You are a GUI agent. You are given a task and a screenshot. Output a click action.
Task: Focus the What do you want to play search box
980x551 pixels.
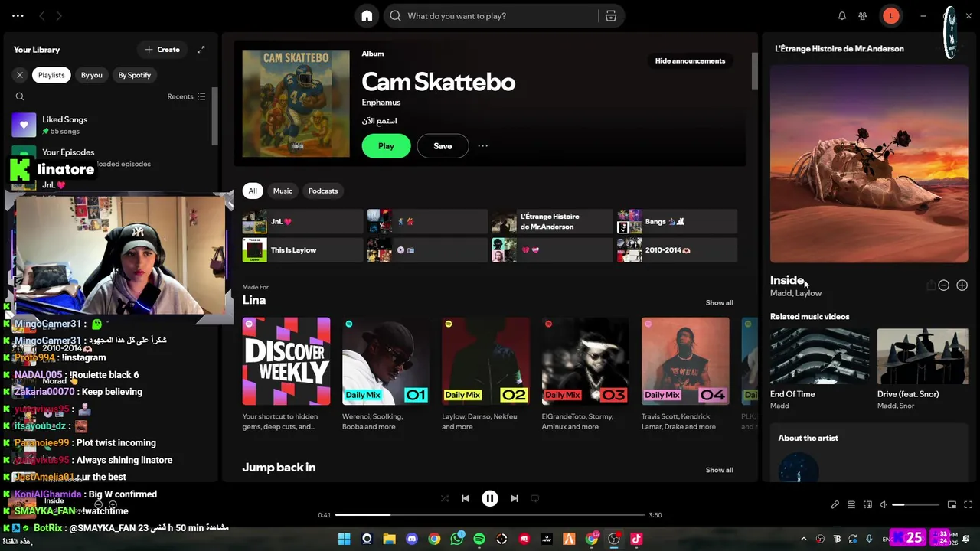(490, 16)
